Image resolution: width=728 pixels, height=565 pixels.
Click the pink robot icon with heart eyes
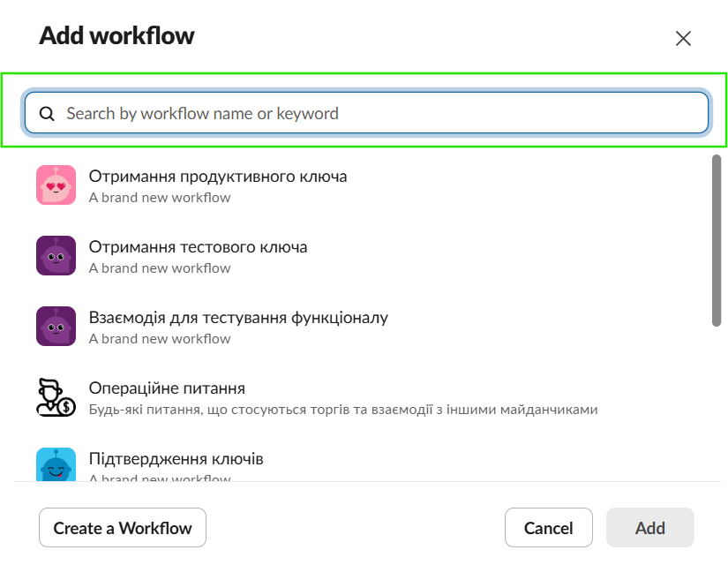tap(56, 185)
